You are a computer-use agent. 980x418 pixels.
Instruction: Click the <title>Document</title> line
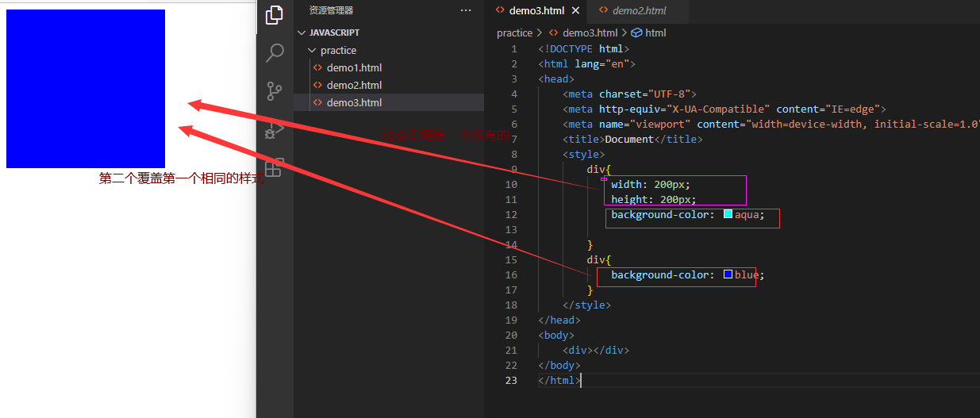coord(632,139)
